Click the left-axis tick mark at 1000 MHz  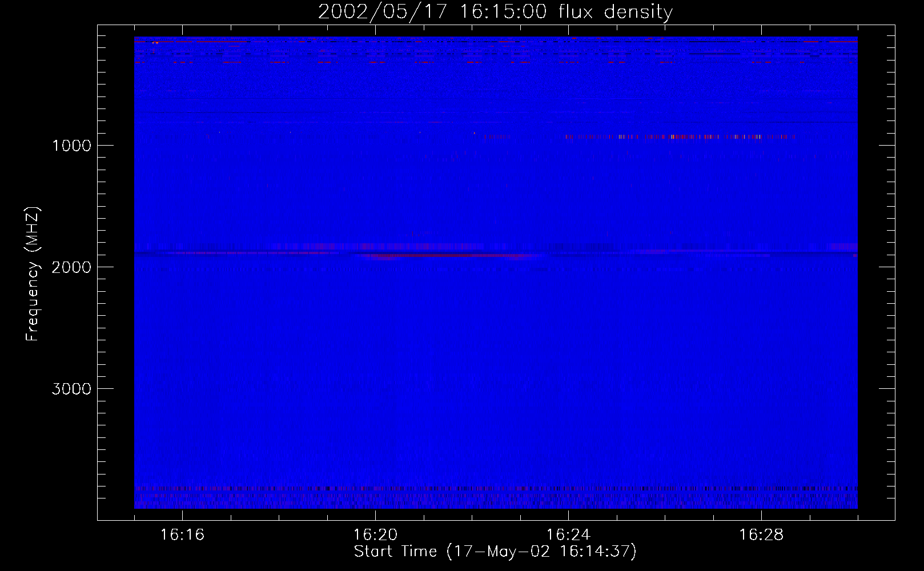point(103,145)
